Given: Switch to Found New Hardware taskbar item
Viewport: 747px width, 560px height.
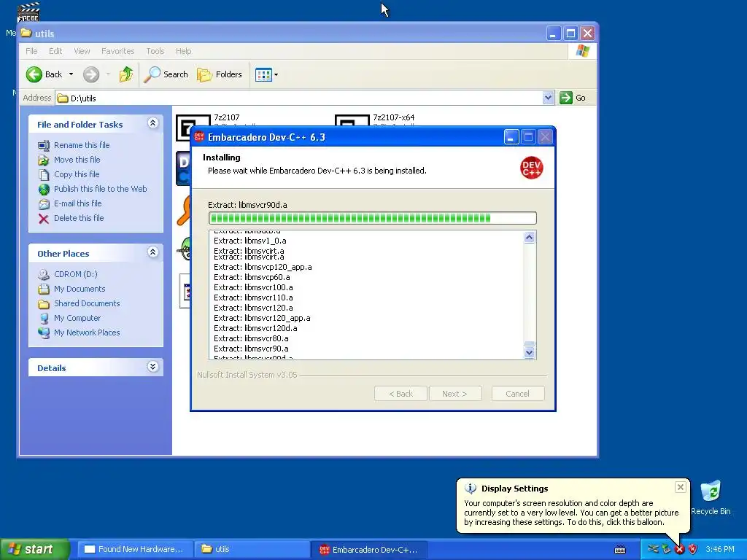Looking at the screenshot, I should tap(134, 549).
